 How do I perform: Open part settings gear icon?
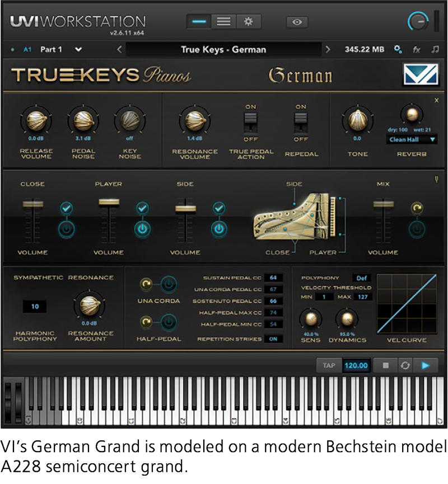398,49
